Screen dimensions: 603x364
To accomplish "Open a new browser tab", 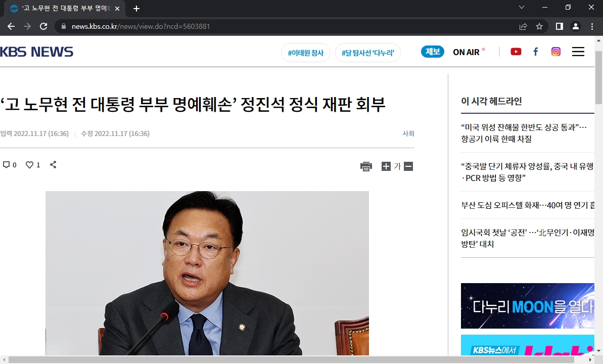I will pyautogui.click(x=136, y=9).
